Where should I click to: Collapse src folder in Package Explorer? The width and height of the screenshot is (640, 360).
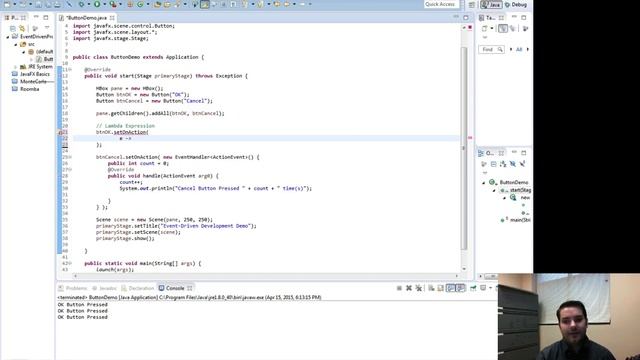[x=16, y=44]
